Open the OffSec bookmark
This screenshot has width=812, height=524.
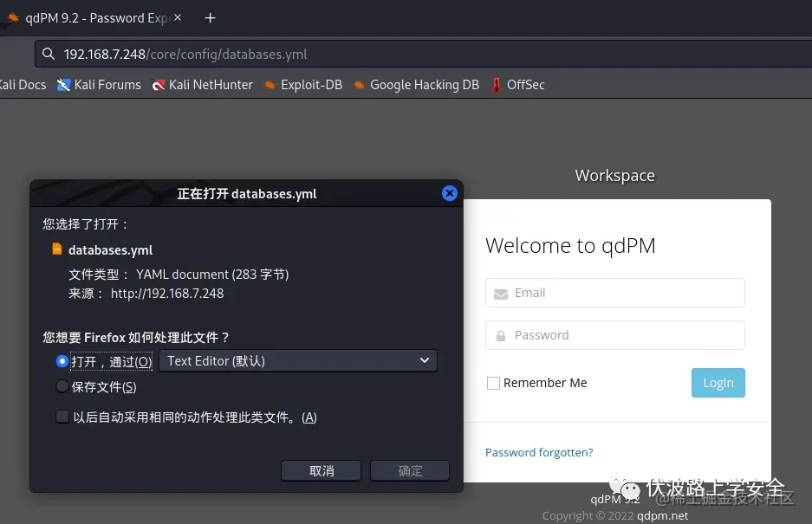pos(518,84)
